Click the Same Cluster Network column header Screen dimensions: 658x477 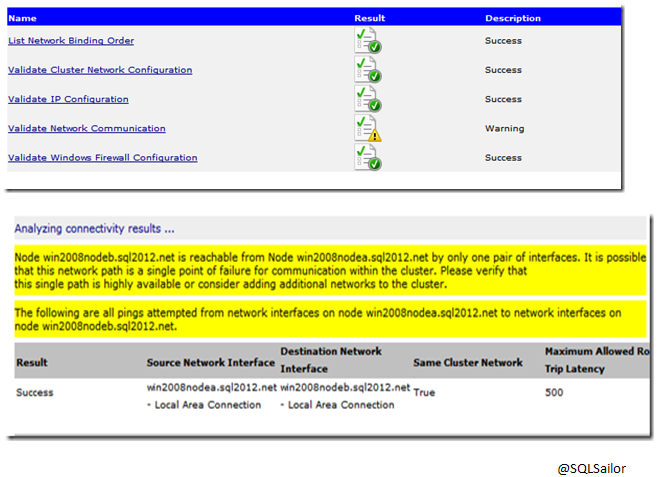click(x=467, y=362)
